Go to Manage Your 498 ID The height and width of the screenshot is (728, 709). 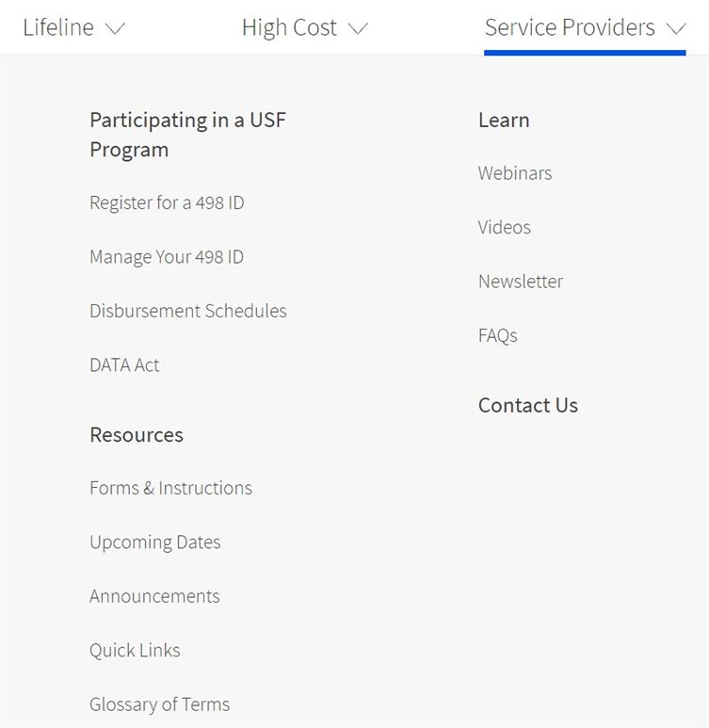(167, 257)
